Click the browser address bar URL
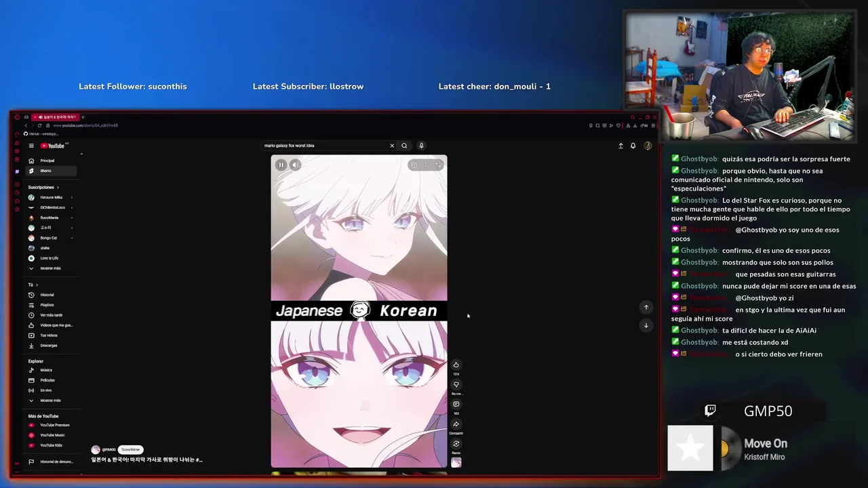 click(85, 125)
